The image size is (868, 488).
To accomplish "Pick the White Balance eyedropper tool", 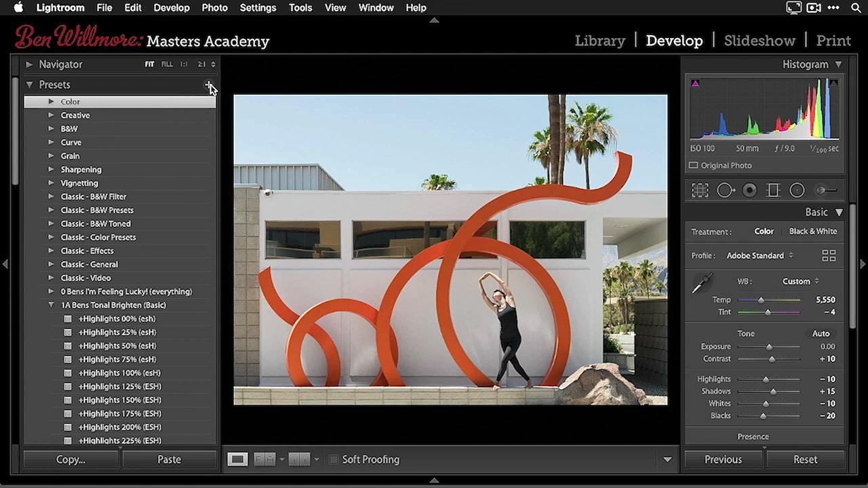I will pyautogui.click(x=703, y=283).
